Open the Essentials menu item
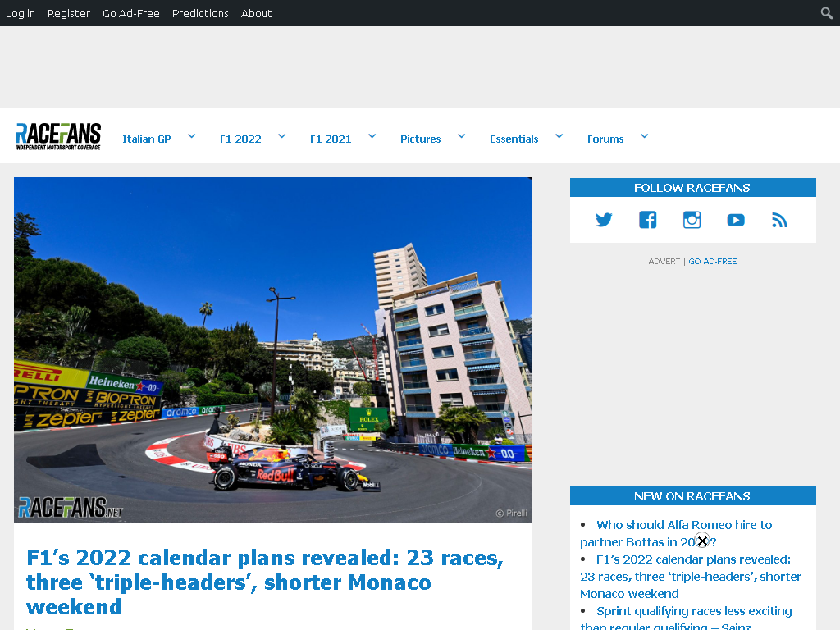The image size is (840, 630). point(514,139)
